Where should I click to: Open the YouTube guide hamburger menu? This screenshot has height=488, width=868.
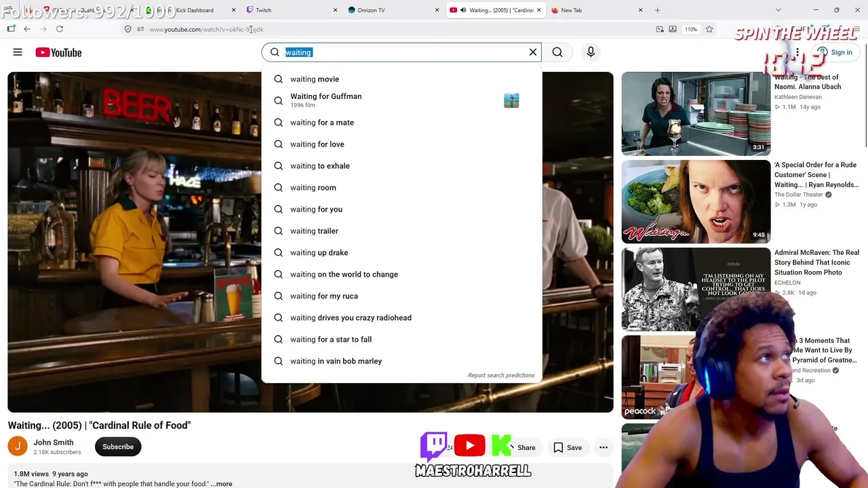pyautogui.click(x=18, y=52)
